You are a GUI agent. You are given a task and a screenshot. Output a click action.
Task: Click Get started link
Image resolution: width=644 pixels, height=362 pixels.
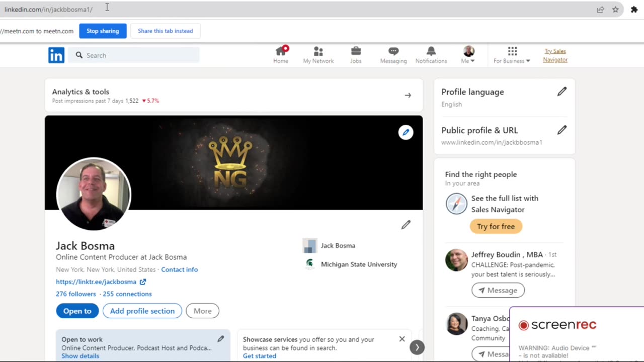click(x=260, y=356)
